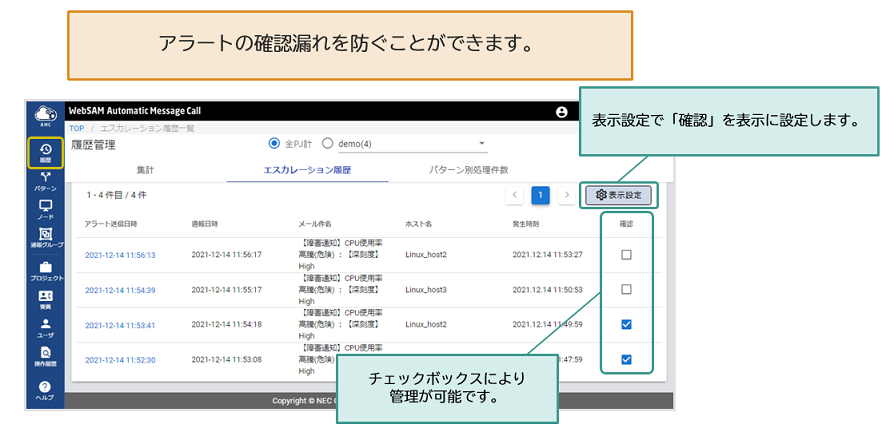The image size is (890, 432).
Task: Click the TOP breadcrumb link
Action: (x=77, y=128)
